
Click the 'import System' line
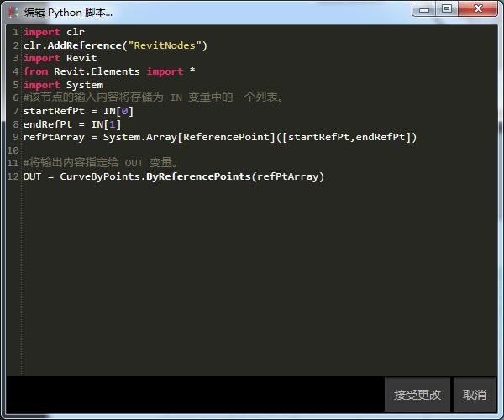pos(63,85)
